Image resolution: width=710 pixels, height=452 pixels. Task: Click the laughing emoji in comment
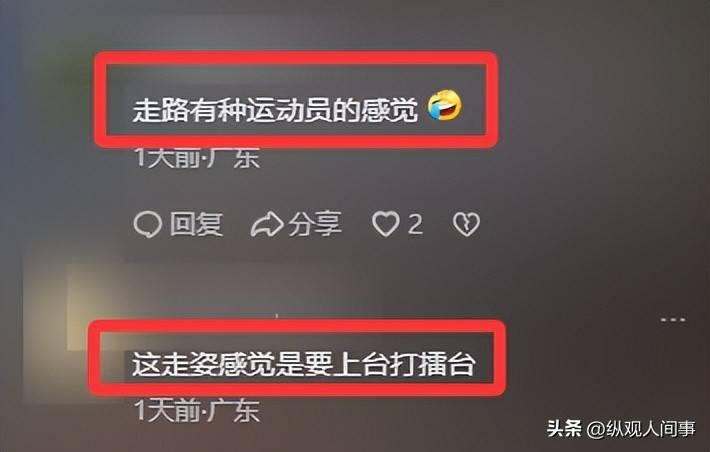pos(445,106)
